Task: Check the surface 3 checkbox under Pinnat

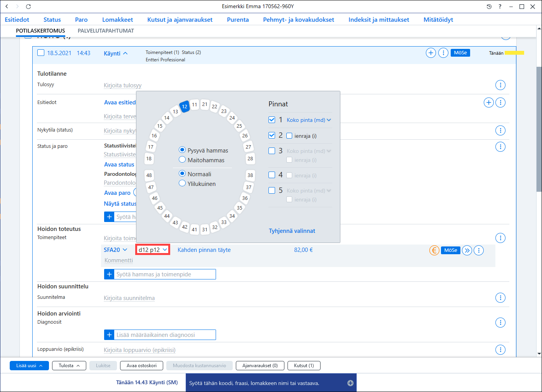Action: pos(272,151)
